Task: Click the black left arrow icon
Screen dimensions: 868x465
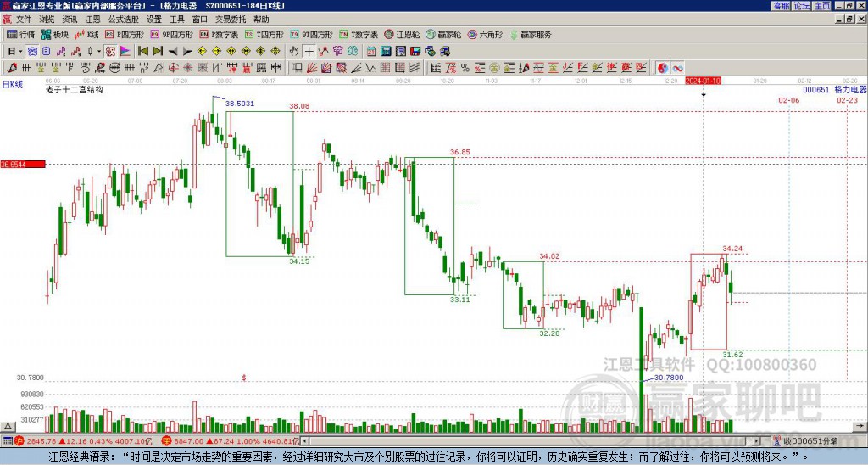Action: coord(173,52)
